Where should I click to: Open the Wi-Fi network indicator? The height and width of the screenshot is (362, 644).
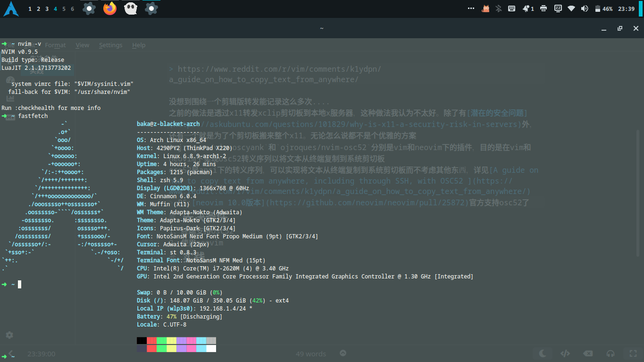(x=571, y=8)
